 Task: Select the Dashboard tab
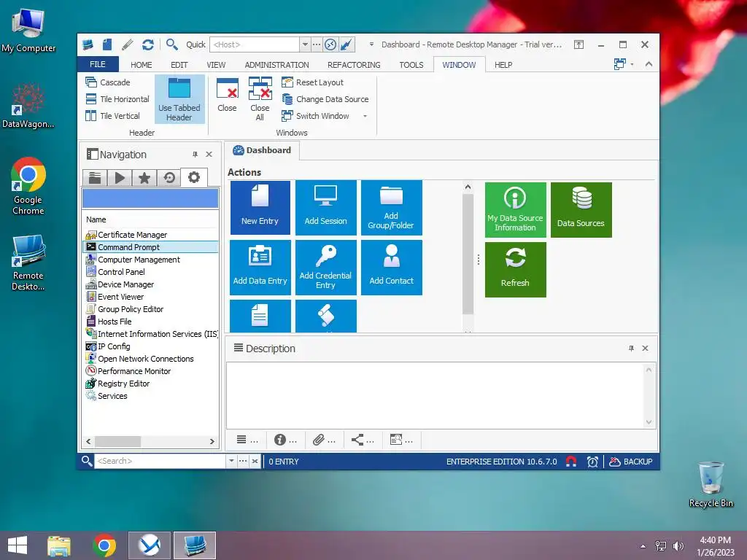[x=262, y=150]
